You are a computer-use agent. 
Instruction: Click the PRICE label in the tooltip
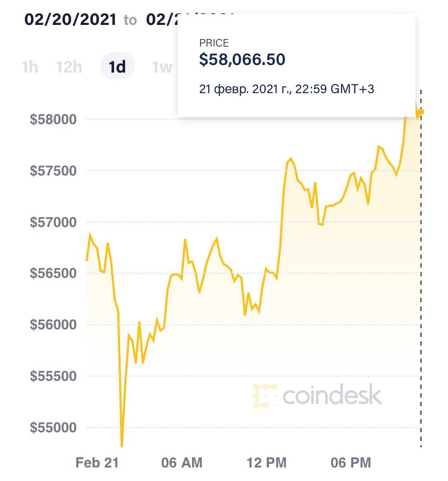[214, 43]
